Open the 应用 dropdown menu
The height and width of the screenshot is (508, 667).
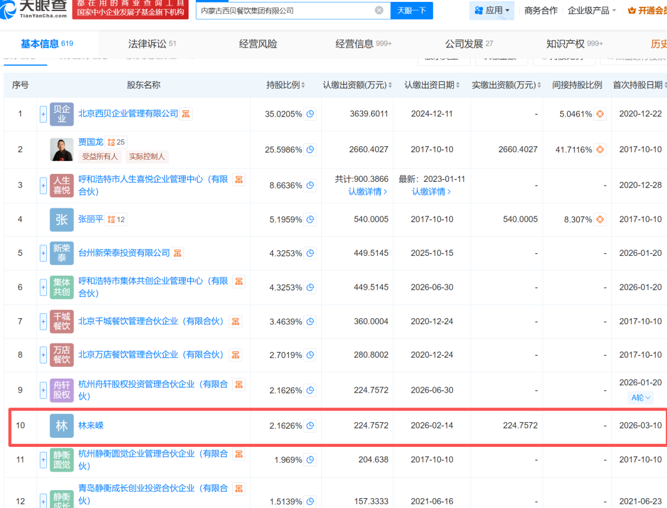click(x=493, y=11)
